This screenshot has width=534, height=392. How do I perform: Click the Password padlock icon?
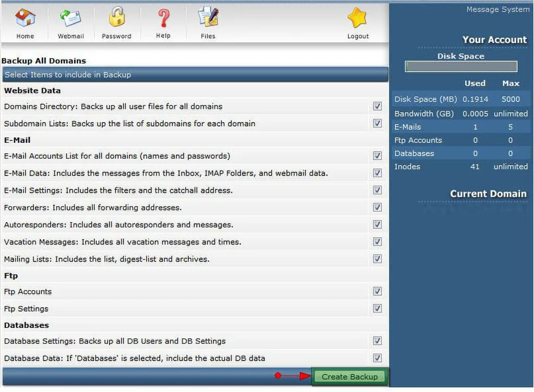117,17
